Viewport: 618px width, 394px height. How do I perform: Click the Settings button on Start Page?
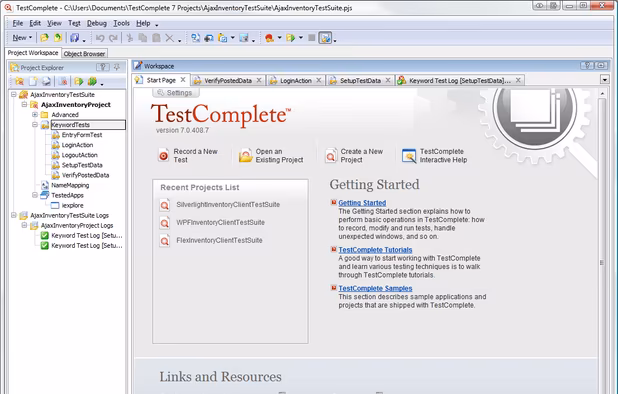(176, 93)
